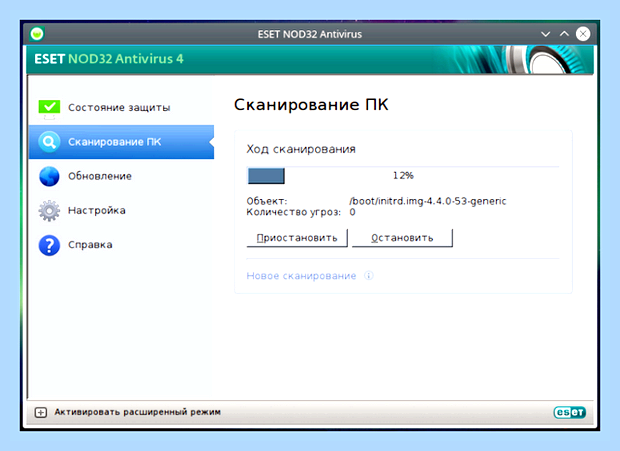Click the gear icon for Настройка
The height and width of the screenshot is (451, 620).
pos(49,211)
